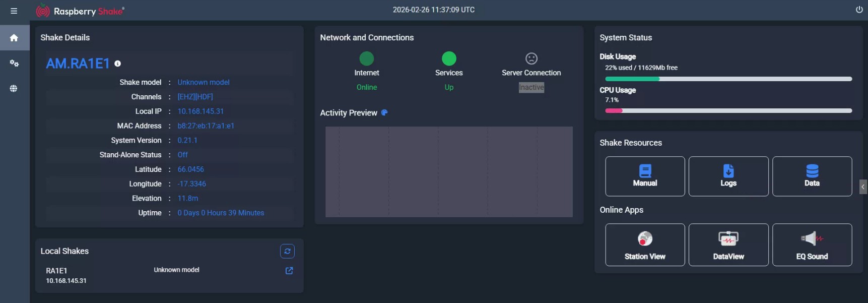Image resolution: width=868 pixels, height=303 pixels.
Task: Launch the Station View app
Action: [645, 245]
